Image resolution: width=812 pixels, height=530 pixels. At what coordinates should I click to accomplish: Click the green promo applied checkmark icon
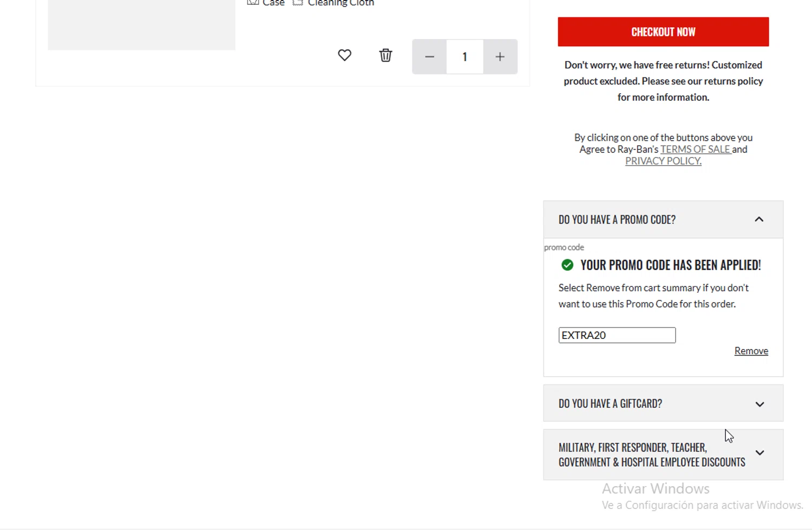pos(567,265)
